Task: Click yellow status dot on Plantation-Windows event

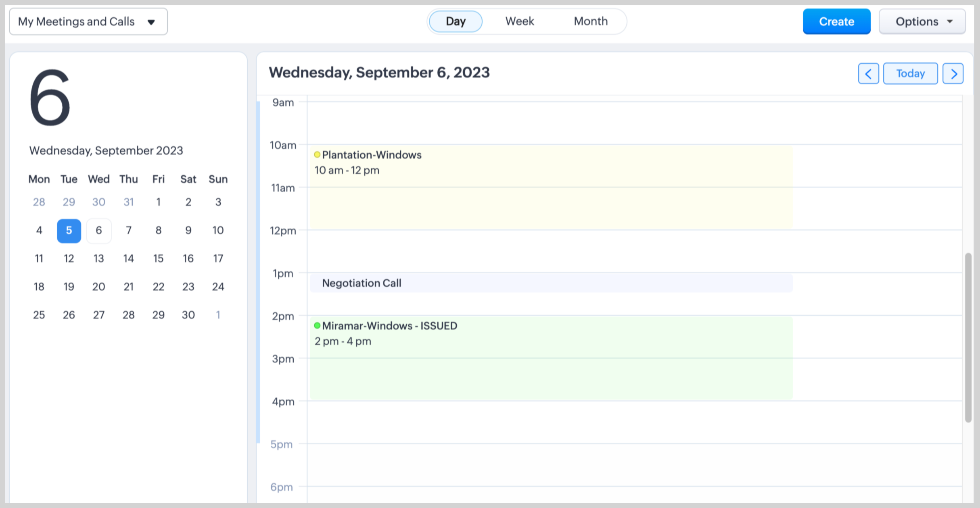Action: coord(317,154)
